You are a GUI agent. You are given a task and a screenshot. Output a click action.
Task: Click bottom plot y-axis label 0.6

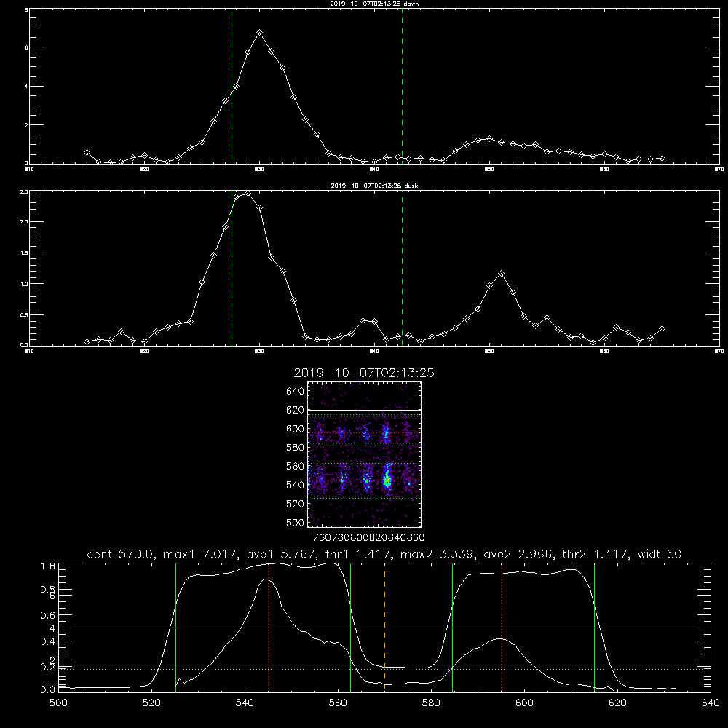[48, 615]
